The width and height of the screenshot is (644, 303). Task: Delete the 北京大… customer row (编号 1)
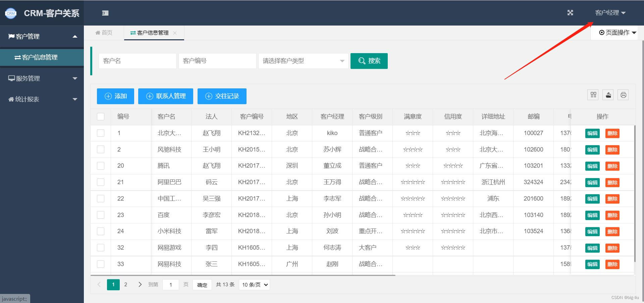tap(612, 133)
